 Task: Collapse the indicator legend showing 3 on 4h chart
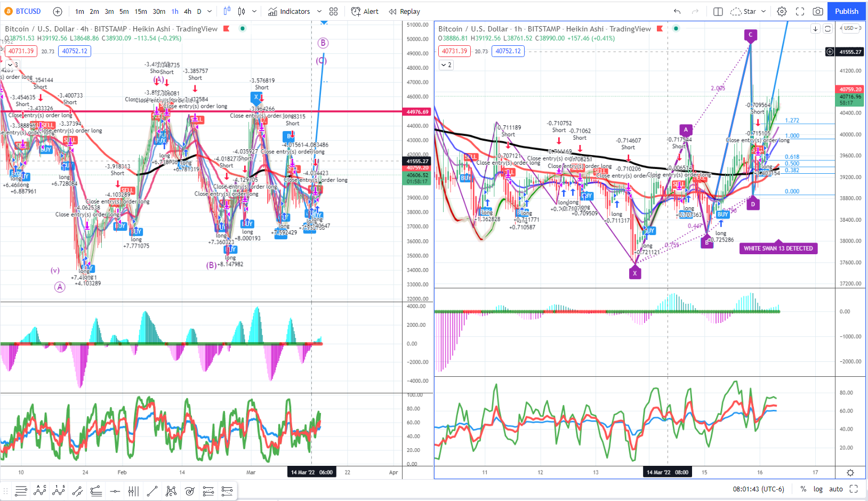coord(13,65)
